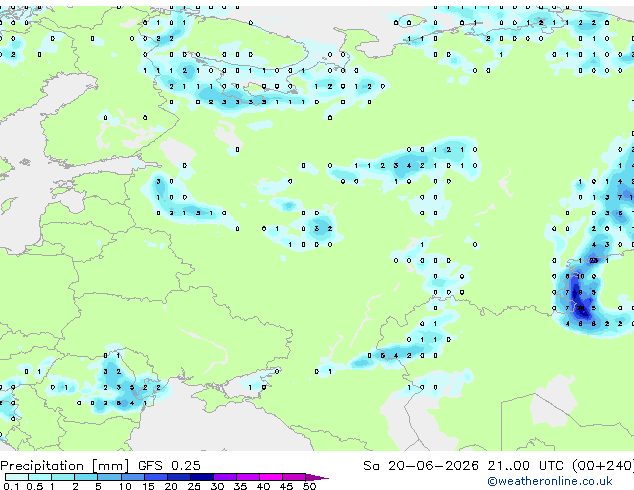Click the '10' legend scale label
The height and width of the screenshot is (490, 634).
pos(125,486)
